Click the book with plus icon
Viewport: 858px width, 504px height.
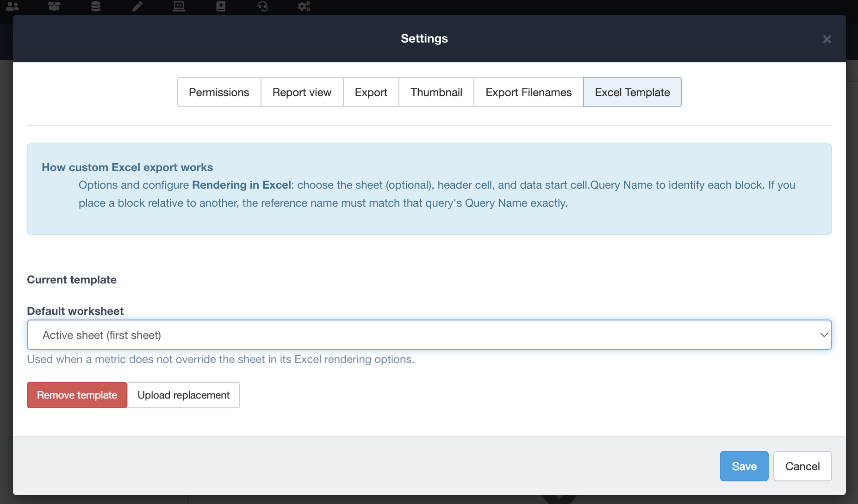[221, 6]
